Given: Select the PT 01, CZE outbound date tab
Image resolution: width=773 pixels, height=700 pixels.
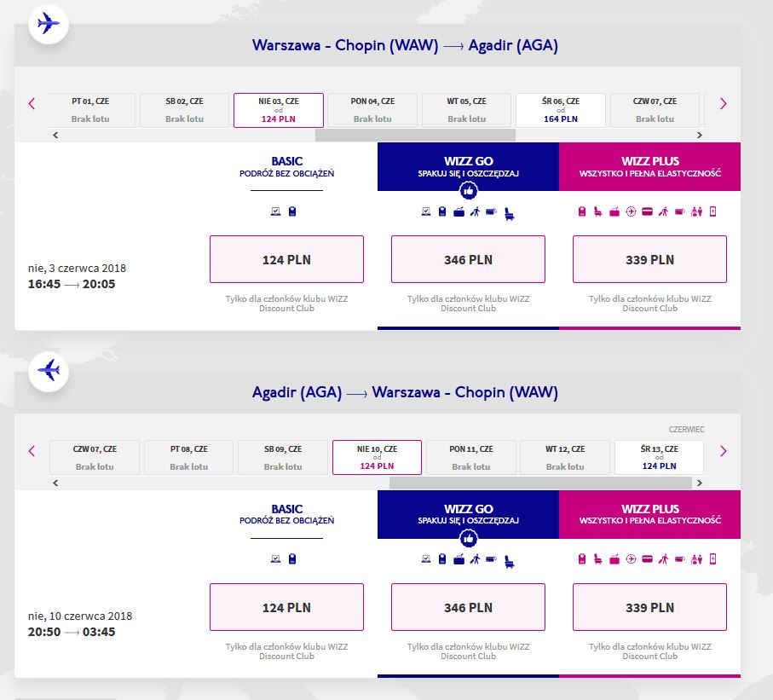Looking at the screenshot, I should 90,110.
